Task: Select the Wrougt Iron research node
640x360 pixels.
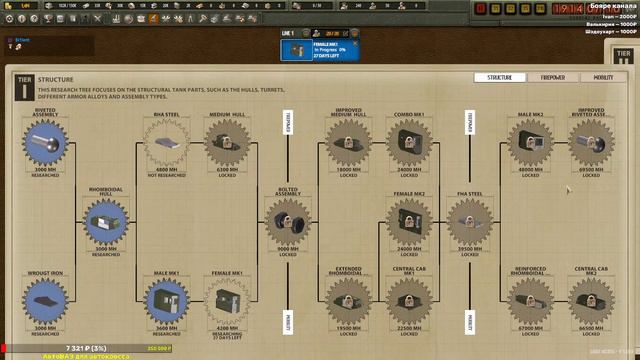Action: [45, 301]
